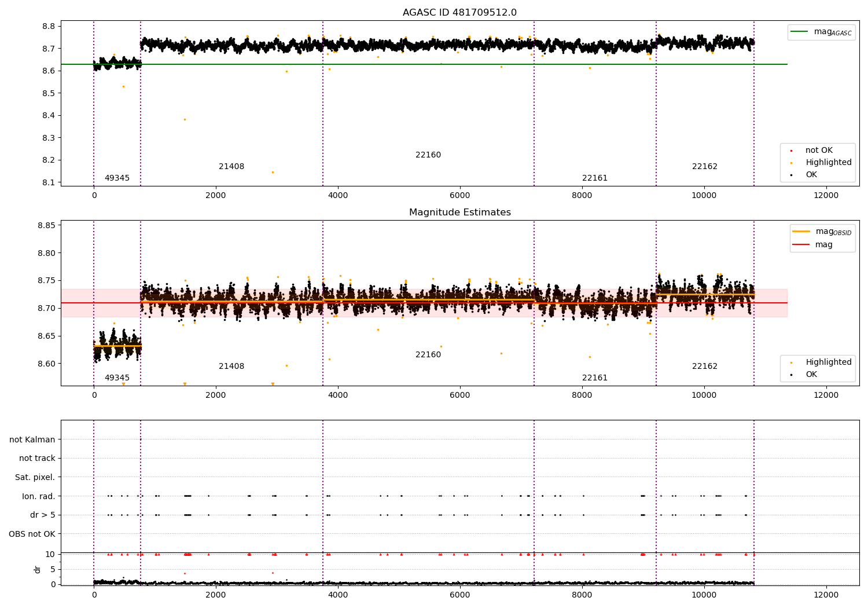Click obsid label 22162 in the Magnitude Estimates plot
868x608 pixels.
(x=705, y=366)
